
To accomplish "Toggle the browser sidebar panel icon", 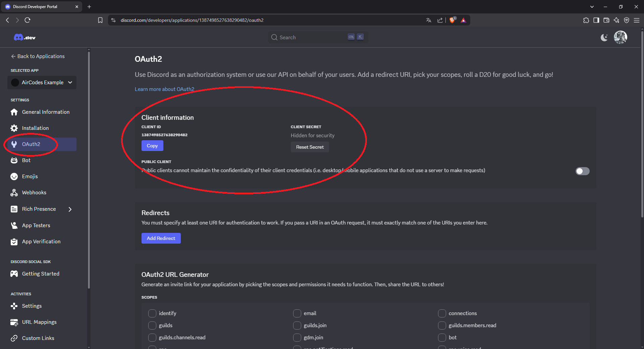I will 596,20.
